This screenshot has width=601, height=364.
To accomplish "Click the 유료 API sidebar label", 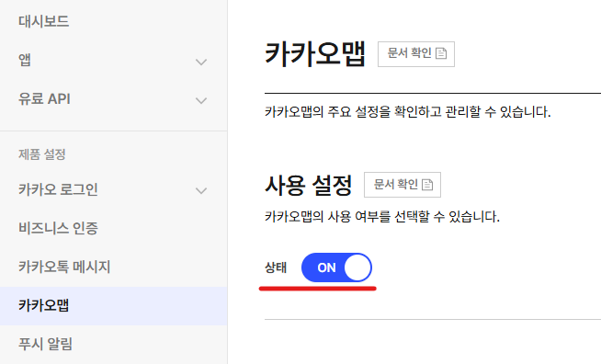I will coord(44,99).
